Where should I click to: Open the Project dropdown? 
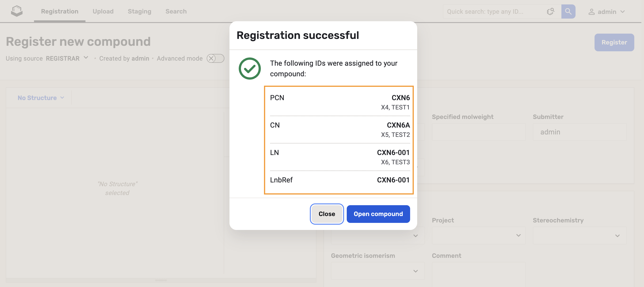478,235
